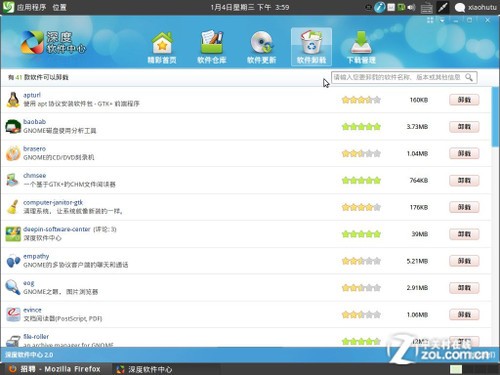Image resolution: width=500 pixels, height=375 pixels.
Task: Uninstall deepin-software-center with its 卸载 button
Action: coord(464,234)
